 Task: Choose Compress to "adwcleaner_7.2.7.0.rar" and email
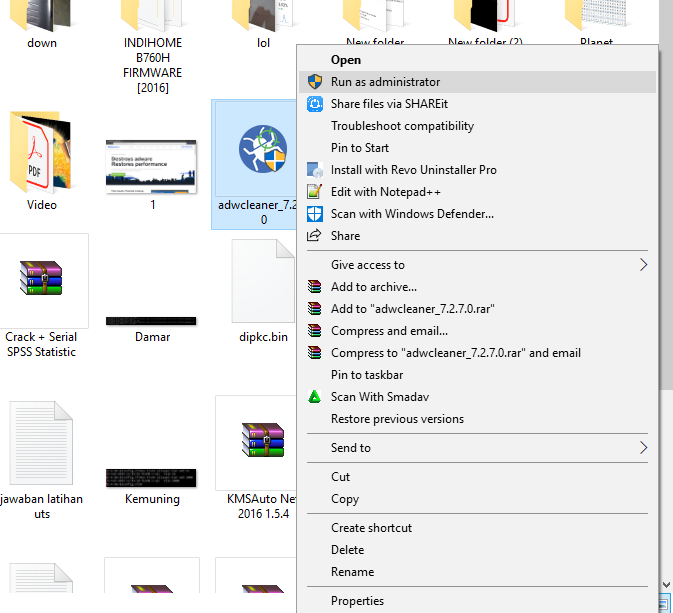[x=477, y=353]
